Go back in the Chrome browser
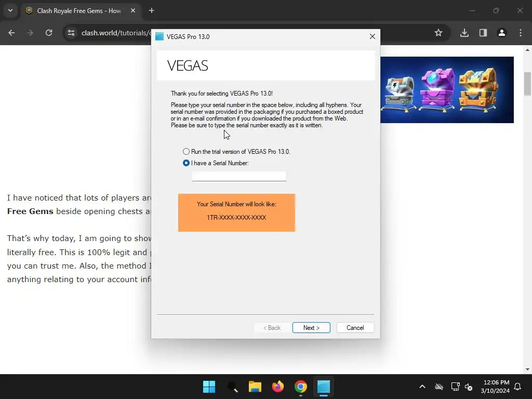The image size is (532, 399). click(x=11, y=33)
